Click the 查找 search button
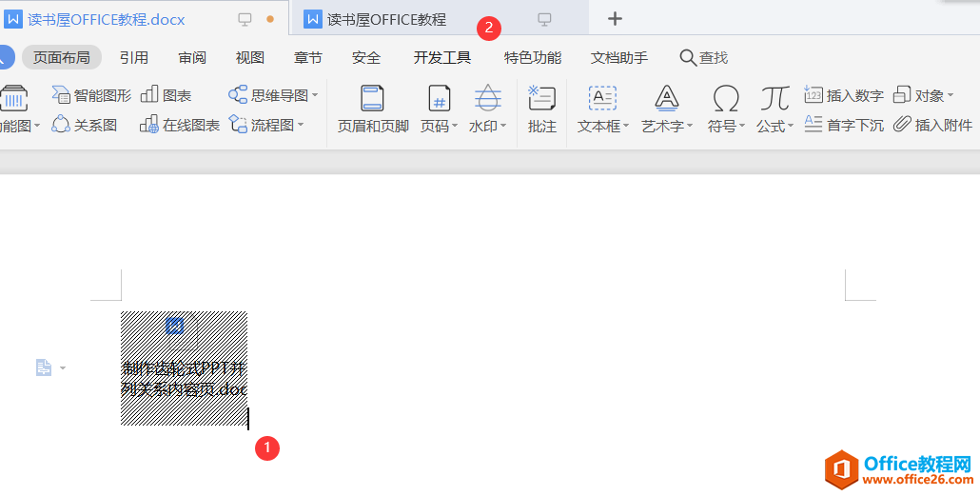 tap(704, 57)
